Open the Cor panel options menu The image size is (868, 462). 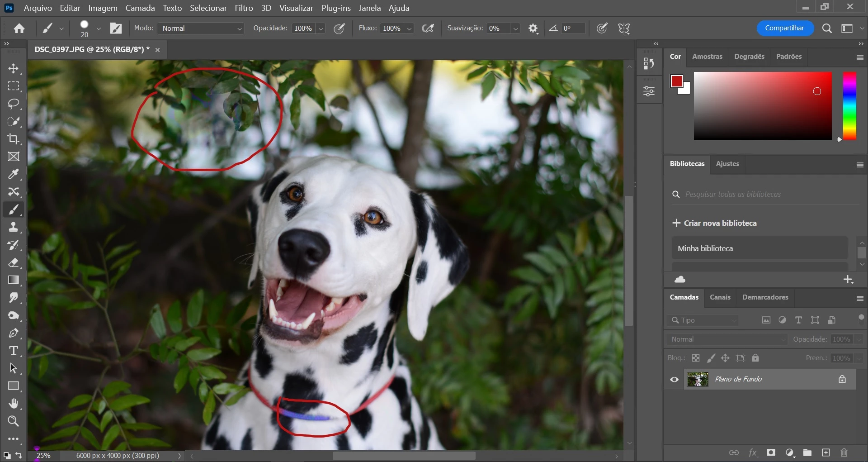pyautogui.click(x=860, y=57)
